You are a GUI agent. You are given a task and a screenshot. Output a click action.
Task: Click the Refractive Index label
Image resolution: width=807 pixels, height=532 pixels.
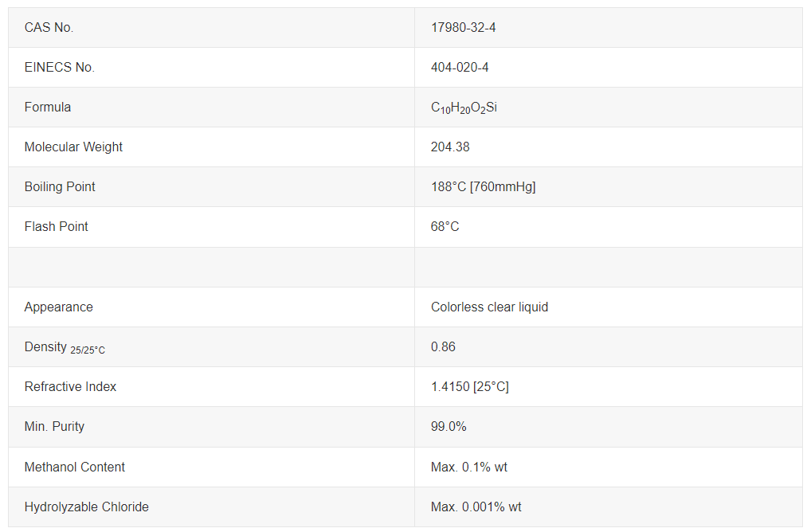[70, 387]
